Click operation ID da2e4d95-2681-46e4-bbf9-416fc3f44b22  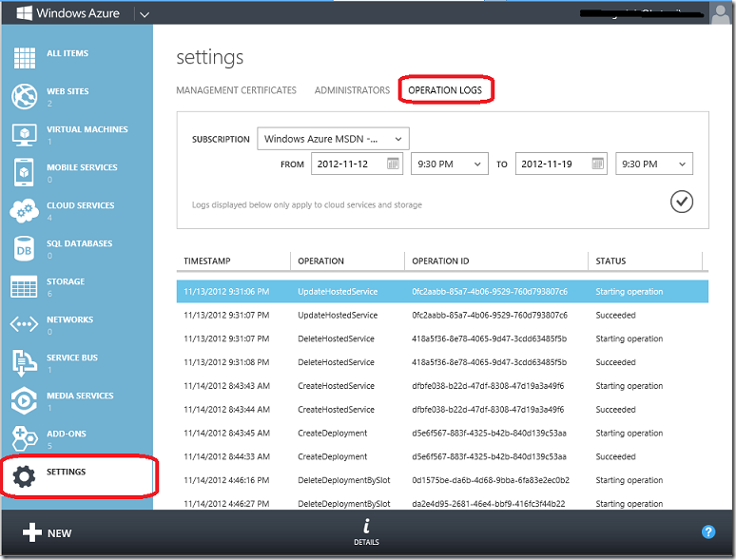(488, 504)
